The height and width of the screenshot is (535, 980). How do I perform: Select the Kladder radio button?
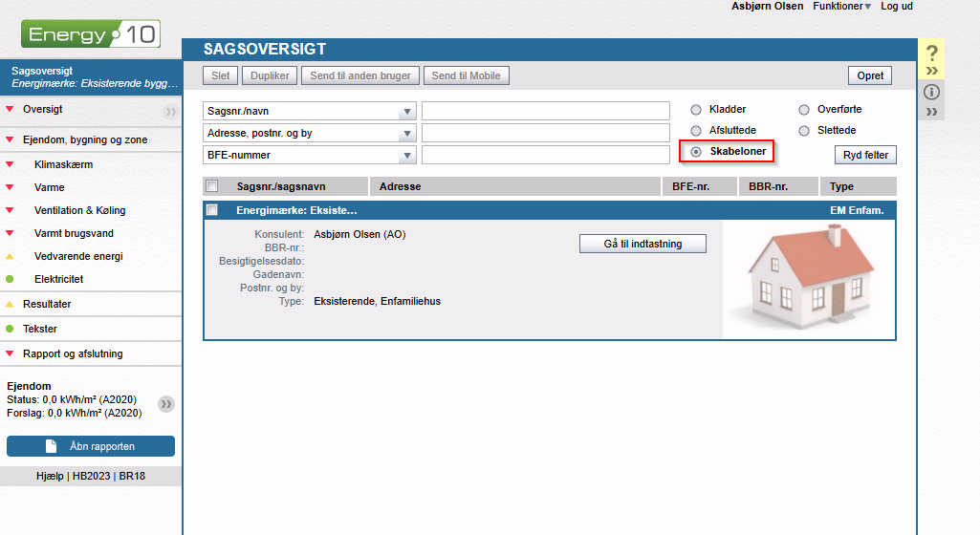pyautogui.click(x=696, y=110)
